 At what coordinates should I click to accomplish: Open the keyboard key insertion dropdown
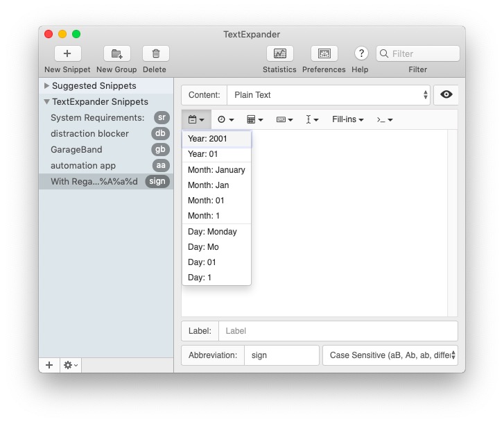pyautogui.click(x=284, y=119)
